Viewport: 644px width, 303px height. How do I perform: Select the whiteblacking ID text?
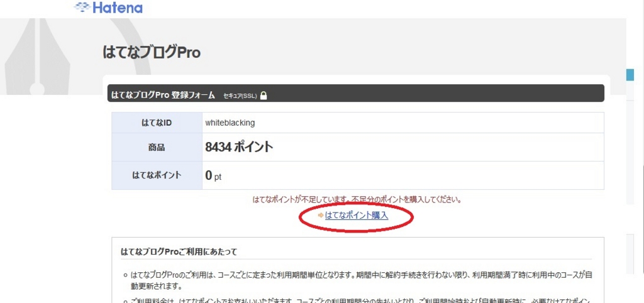(230, 123)
